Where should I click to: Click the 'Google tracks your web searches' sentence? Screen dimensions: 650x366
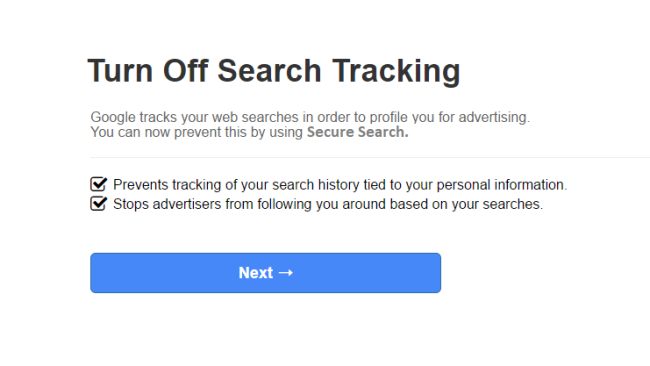pos(310,117)
